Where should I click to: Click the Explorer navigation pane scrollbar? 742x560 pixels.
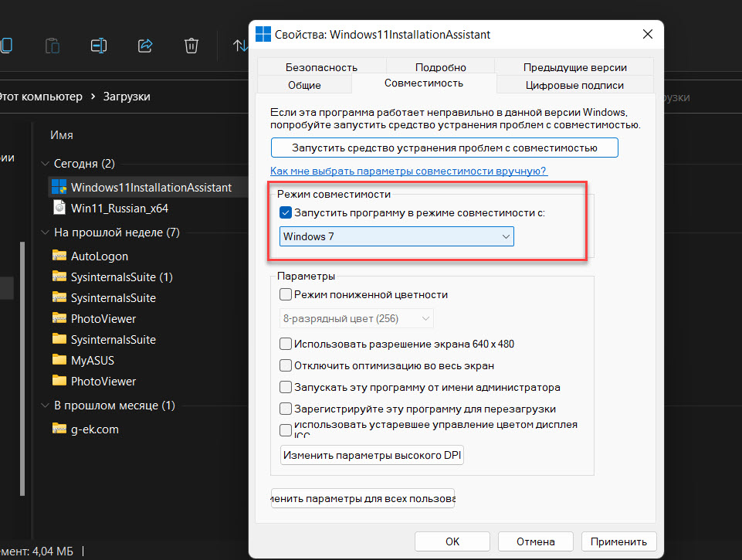coord(22,368)
